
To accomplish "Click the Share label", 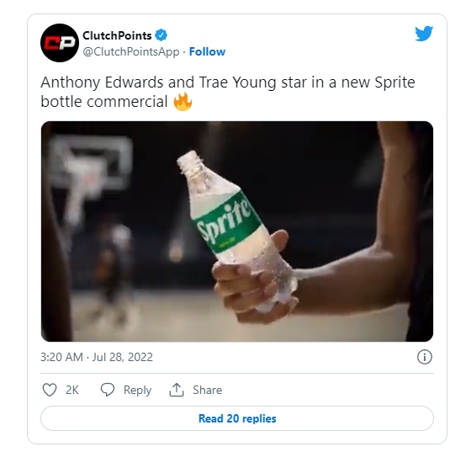I will click(208, 390).
